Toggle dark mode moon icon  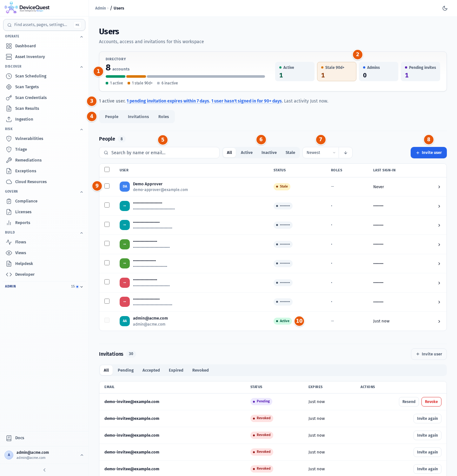pos(445,8)
